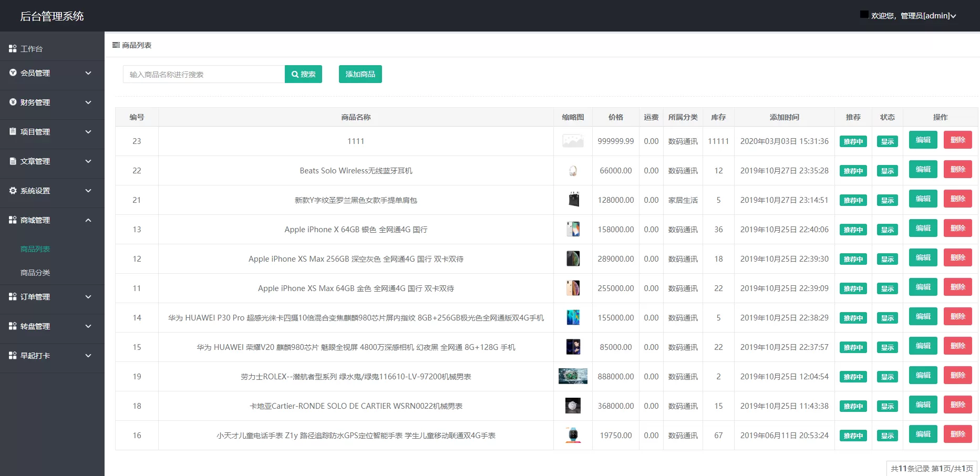Collapse the 商城管理 menu chevron
The width and height of the screenshot is (980, 476).
coord(88,220)
